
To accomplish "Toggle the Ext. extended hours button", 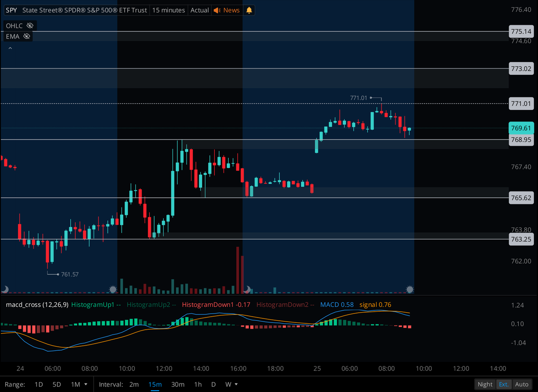I will tap(503, 384).
